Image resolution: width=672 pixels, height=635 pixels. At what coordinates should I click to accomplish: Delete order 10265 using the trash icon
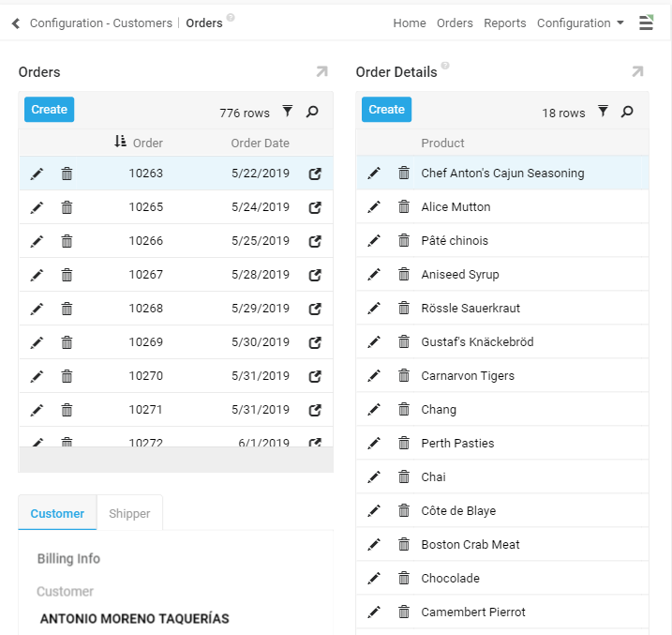[x=67, y=207]
